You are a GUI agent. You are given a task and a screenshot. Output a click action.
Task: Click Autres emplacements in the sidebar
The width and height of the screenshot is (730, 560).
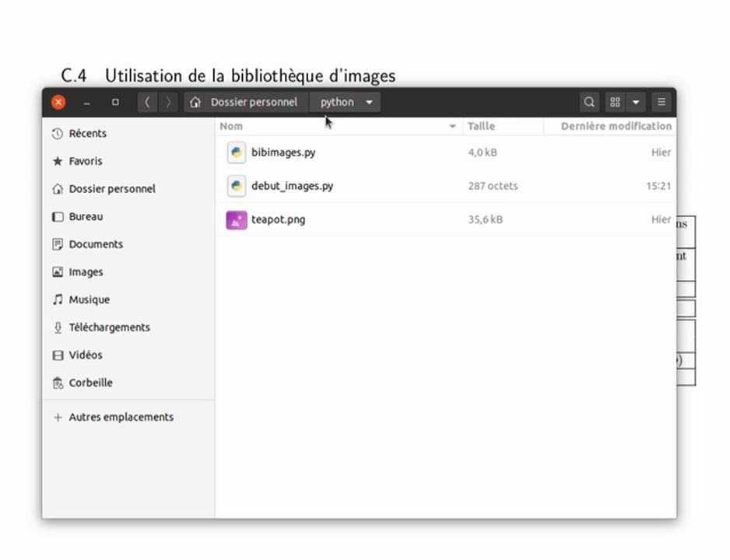[121, 417]
